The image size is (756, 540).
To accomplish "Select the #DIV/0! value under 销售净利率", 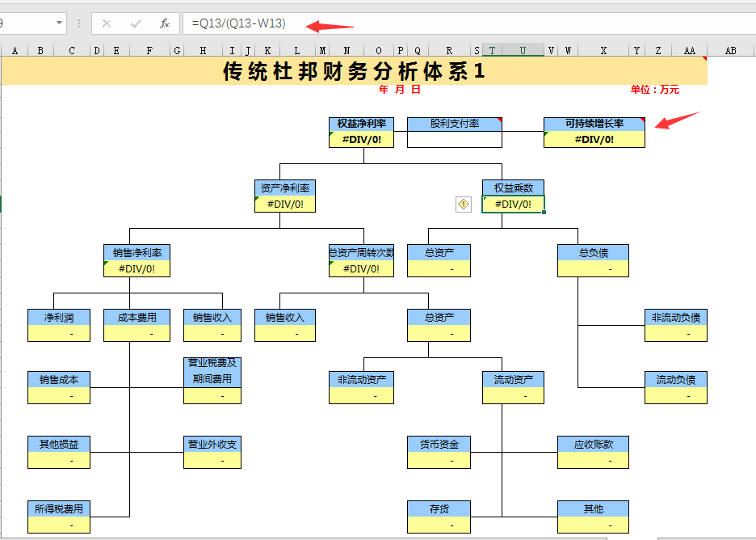I will [137, 269].
